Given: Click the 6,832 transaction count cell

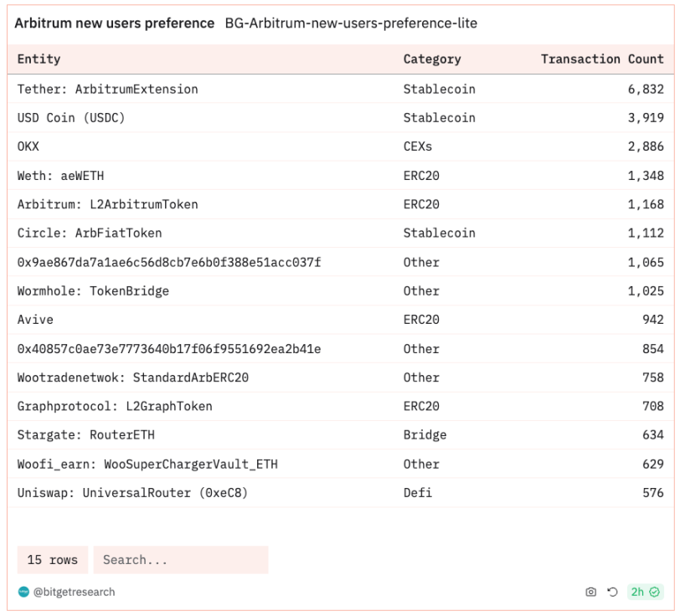Looking at the screenshot, I should pyautogui.click(x=645, y=89).
